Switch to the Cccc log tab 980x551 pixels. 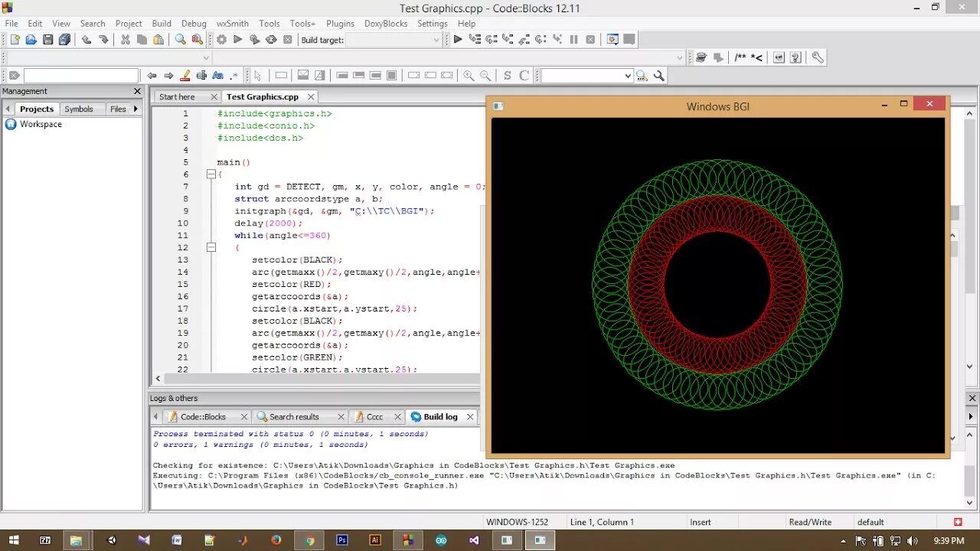[x=374, y=417]
